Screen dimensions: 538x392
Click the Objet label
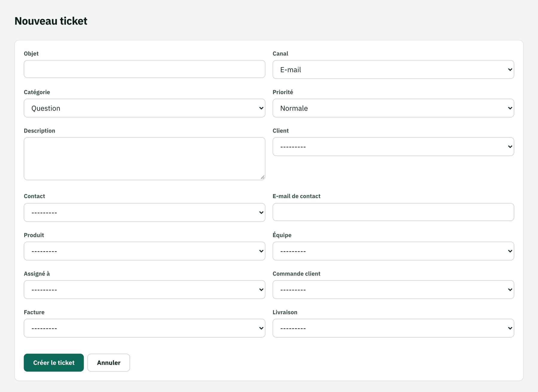click(31, 54)
